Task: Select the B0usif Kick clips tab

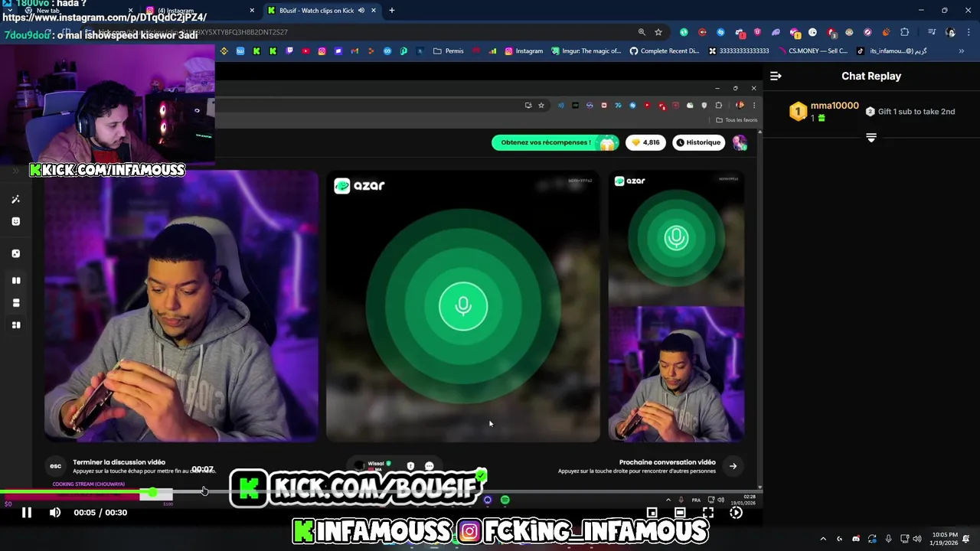Action: click(x=322, y=11)
